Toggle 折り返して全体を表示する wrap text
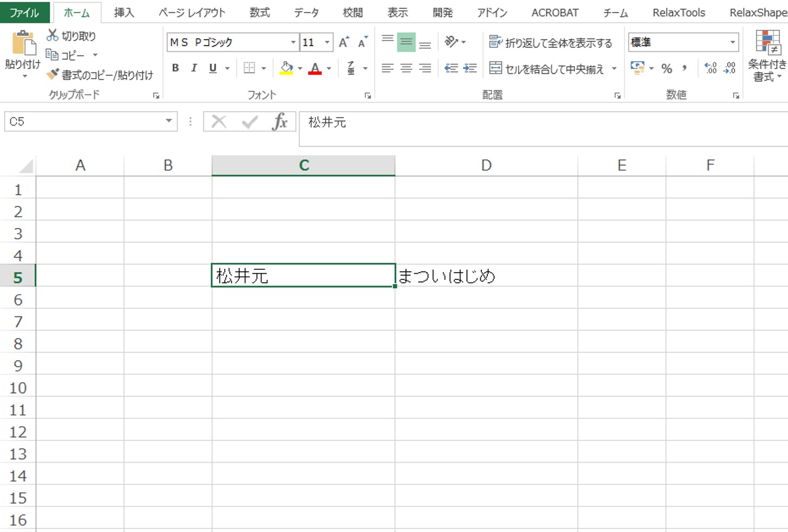This screenshot has width=788, height=532. 552,41
